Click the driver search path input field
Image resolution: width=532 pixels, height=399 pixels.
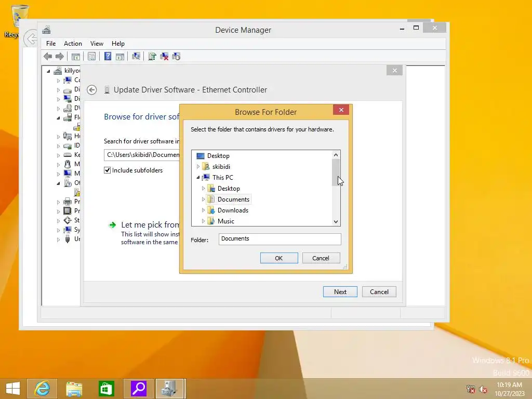pos(142,155)
